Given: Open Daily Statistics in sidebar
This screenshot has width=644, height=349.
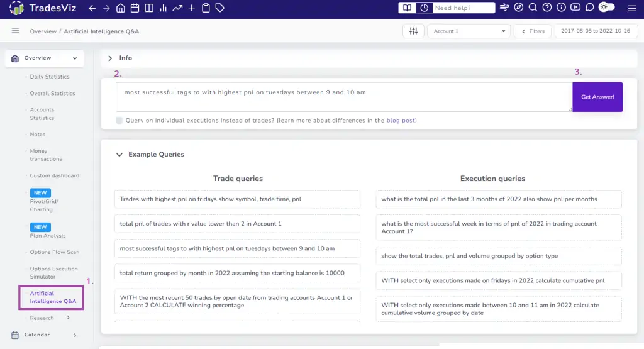Looking at the screenshot, I should (49, 77).
